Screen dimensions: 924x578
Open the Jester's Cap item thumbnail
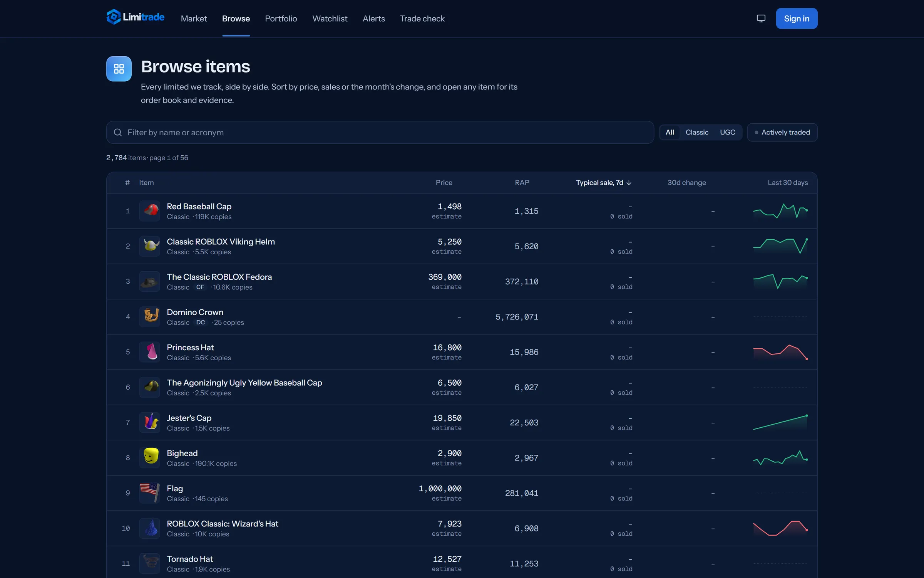(x=149, y=422)
